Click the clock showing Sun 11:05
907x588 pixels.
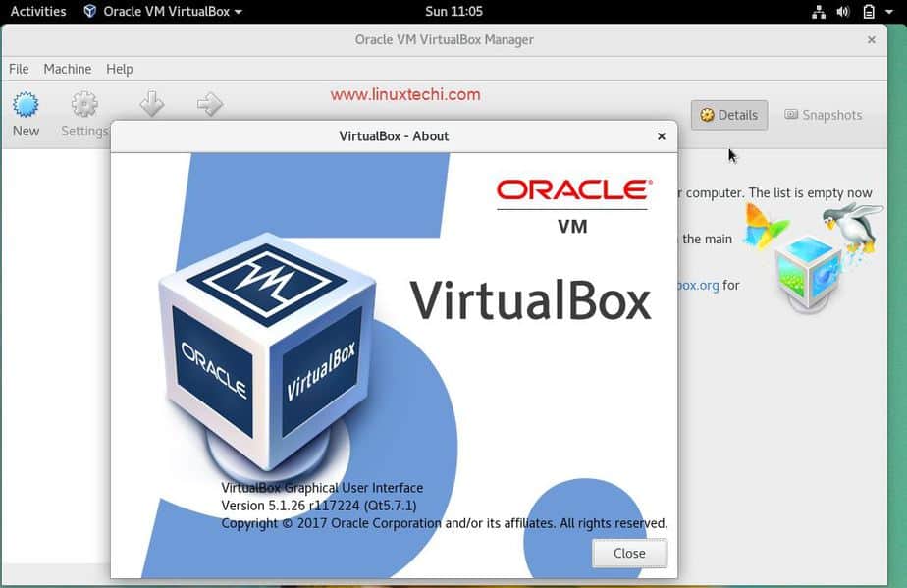click(453, 11)
